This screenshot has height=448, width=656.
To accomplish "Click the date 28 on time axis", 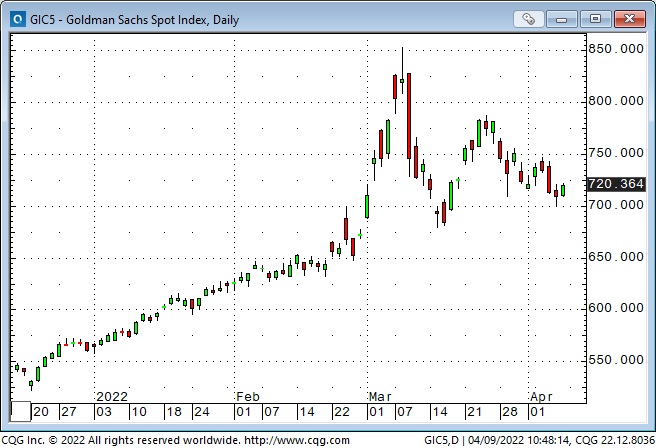I will point(510,412).
